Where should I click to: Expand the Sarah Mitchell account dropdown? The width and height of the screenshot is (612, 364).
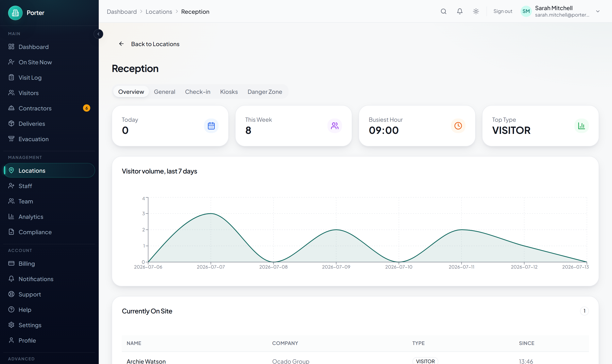(598, 11)
